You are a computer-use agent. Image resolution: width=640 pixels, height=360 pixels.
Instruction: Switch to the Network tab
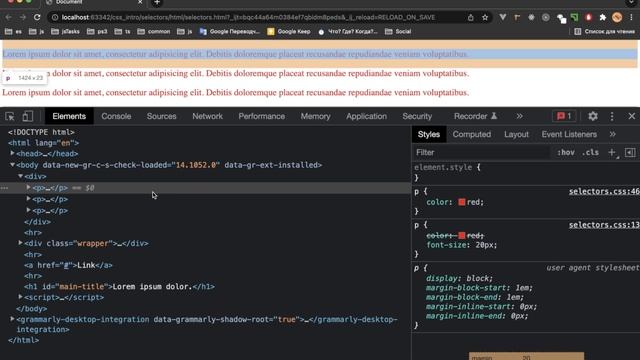(x=207, y=116)
